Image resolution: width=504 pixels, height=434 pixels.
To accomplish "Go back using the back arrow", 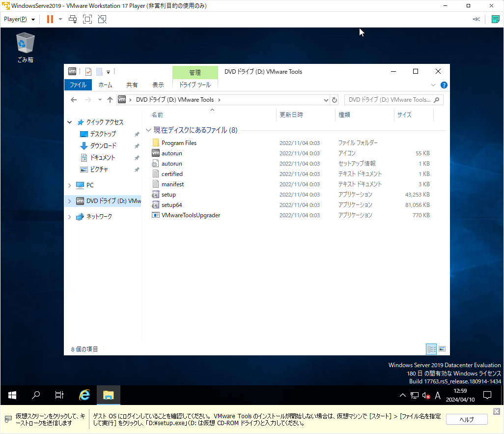I will click(74, 100).
